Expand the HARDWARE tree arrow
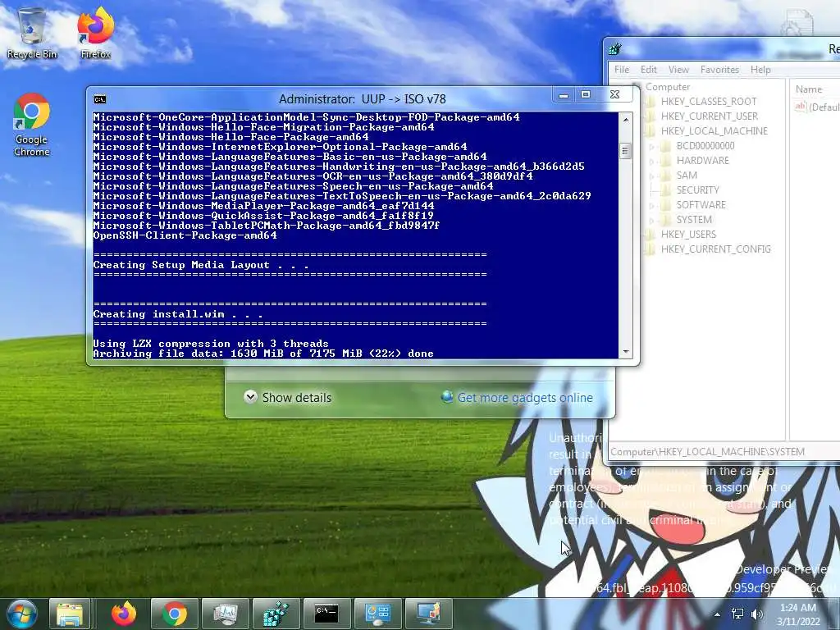Image resolution: width=840 pixels, height=630 pixels. tap(652, 161)
